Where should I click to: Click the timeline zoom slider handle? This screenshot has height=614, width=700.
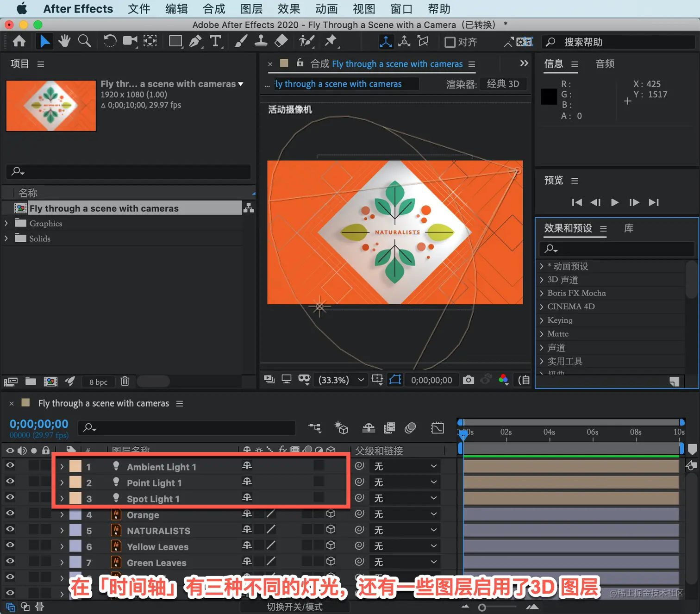[x=482, y=607]
